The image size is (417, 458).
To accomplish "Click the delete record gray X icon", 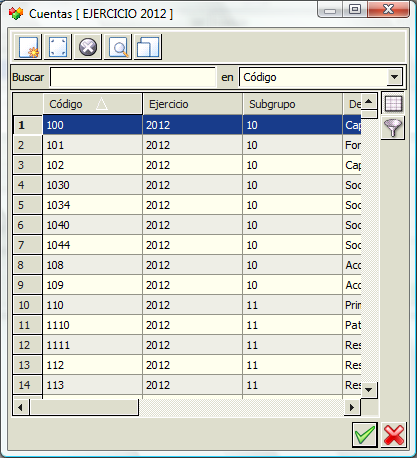I will [88, 47].
